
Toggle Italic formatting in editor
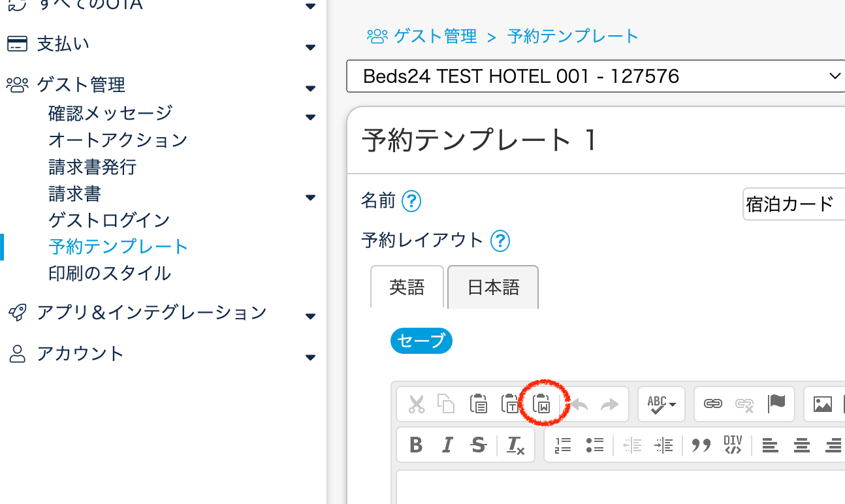point(447,445)
